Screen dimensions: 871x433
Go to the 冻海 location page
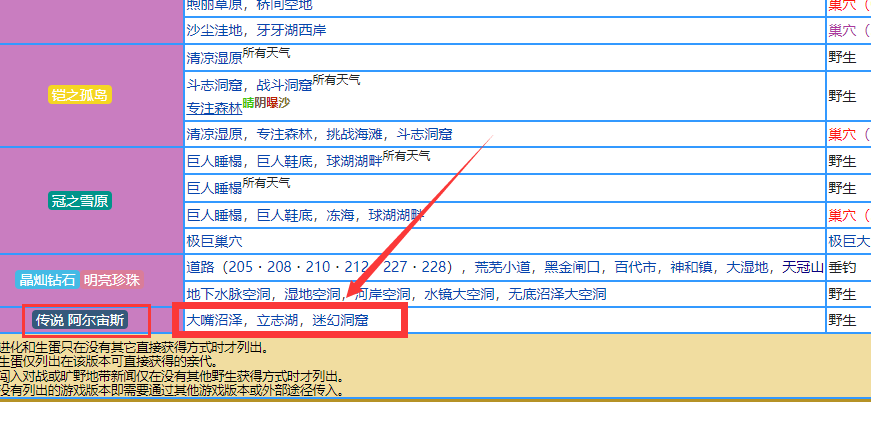[x=343, y=214]
